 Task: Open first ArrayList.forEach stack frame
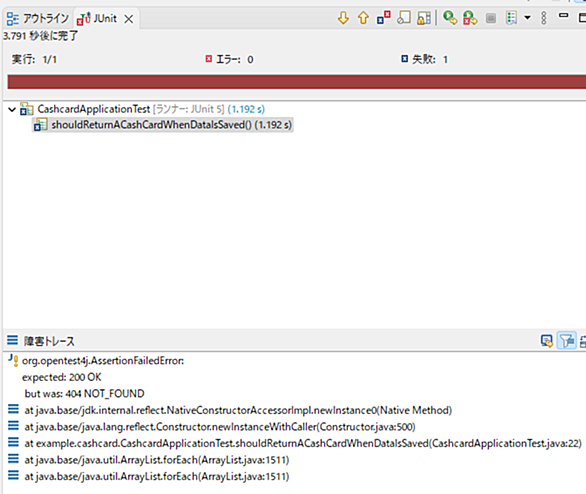[x=157, y=460]
